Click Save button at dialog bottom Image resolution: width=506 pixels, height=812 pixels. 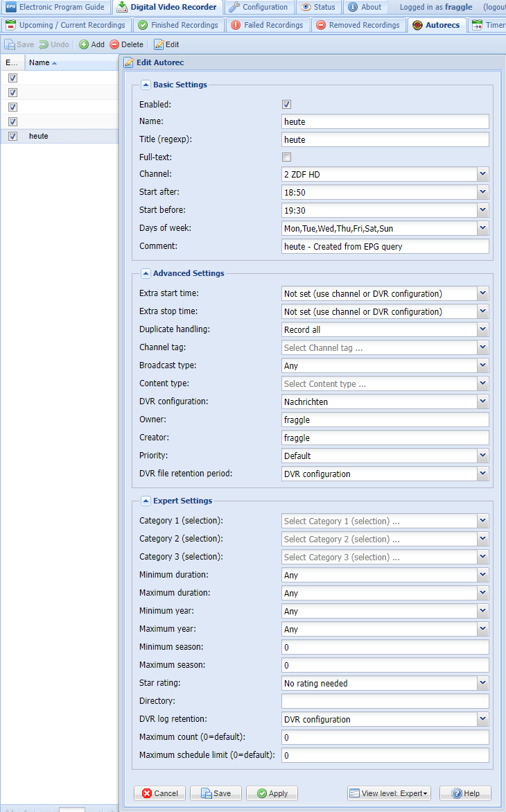click(216, 793)
